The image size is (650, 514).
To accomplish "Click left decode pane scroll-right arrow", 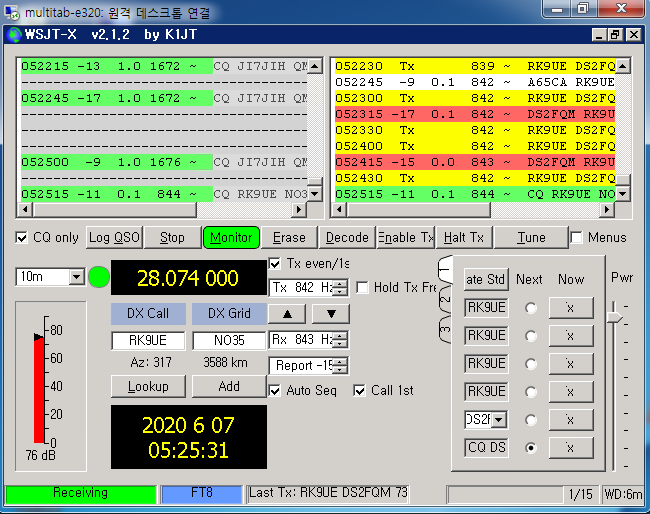I will click(298, 210).
